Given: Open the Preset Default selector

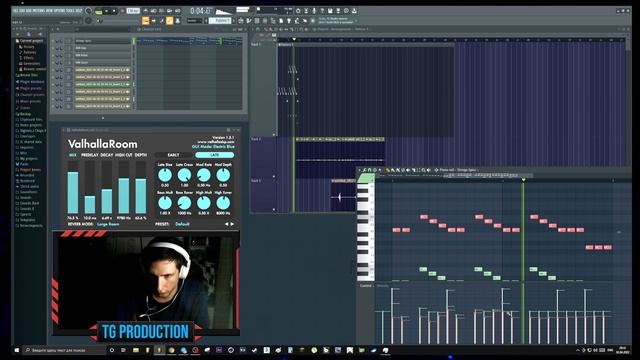Looking at the screenshot, I should 182,224.
